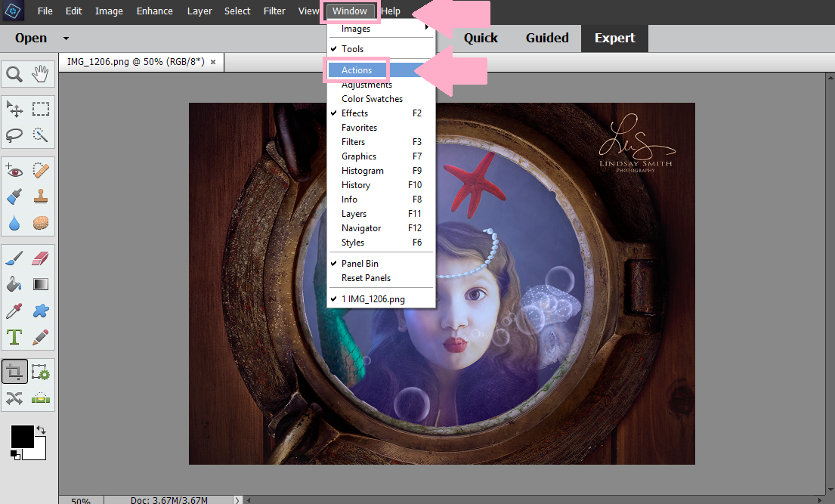Viewport: 835px width, 504px height.
Task: Select the Crop tool
Action: [14, 372]
